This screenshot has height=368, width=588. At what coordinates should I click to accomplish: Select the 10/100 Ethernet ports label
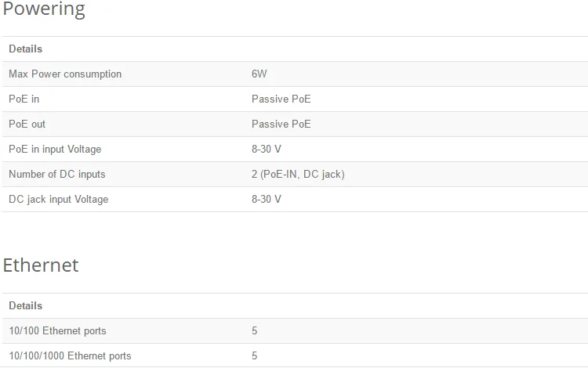[57, 331]
